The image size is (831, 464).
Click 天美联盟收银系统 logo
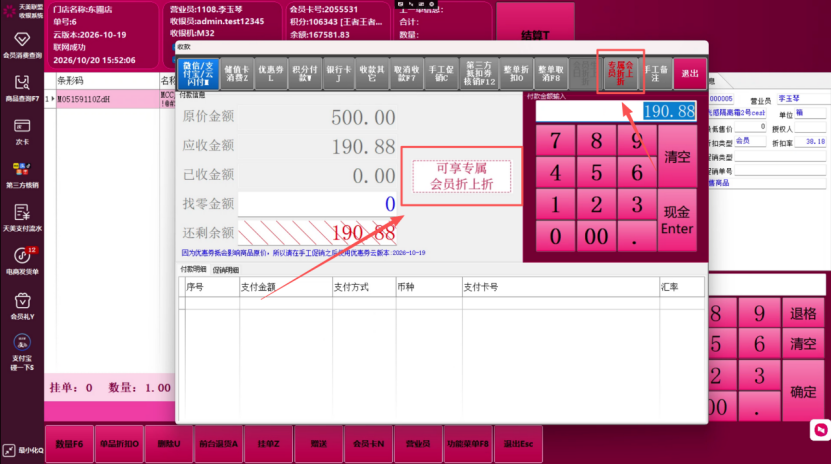tap(22, 11)
